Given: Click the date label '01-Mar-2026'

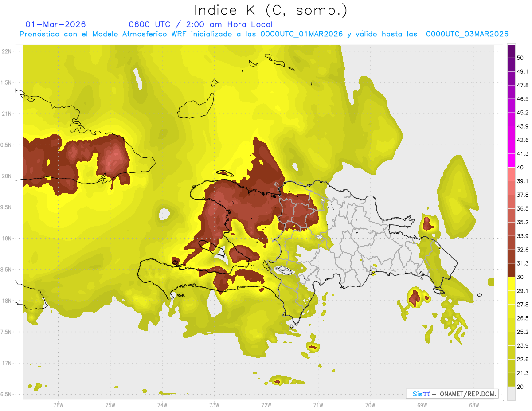Looking at the screenshot, I should [x=56, y=24].
